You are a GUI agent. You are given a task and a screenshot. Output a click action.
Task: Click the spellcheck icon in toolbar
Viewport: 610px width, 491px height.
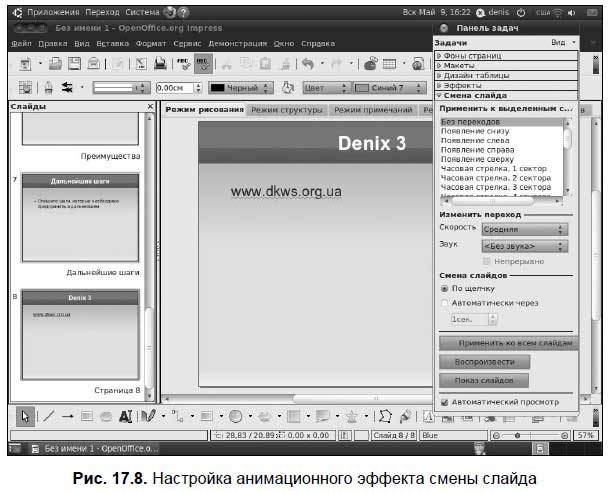pos(183,64)
